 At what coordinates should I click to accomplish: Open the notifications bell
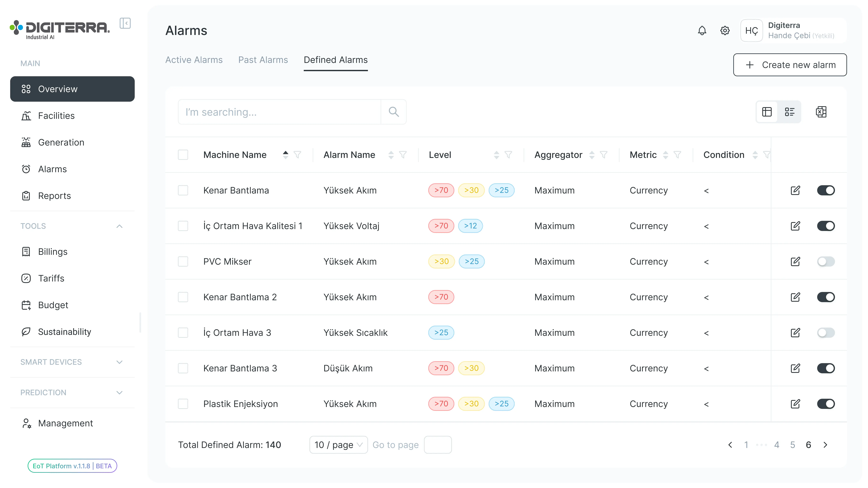point(702,31)
